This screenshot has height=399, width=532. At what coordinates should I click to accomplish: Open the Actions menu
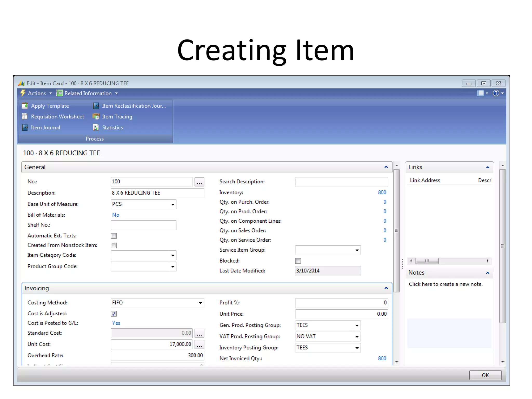[x=37, y=93]
